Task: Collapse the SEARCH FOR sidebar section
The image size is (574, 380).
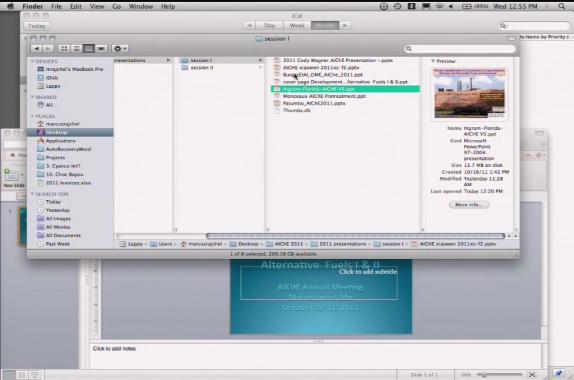Action: coord(33,194)
